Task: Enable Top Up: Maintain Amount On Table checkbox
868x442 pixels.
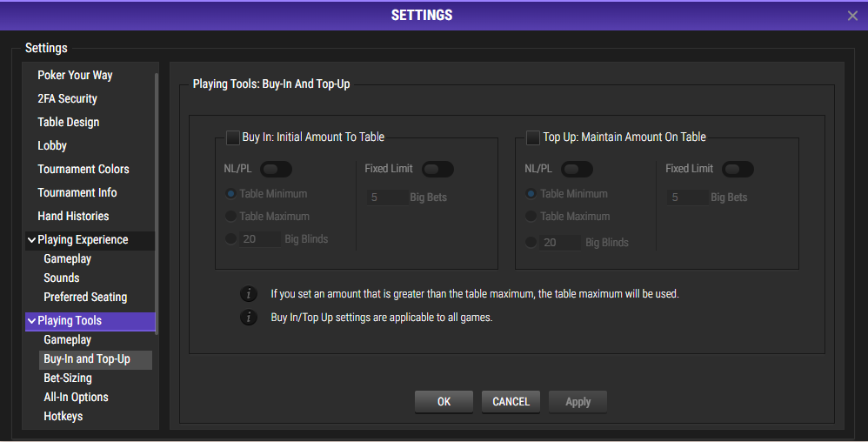Action: coord(533,137)
